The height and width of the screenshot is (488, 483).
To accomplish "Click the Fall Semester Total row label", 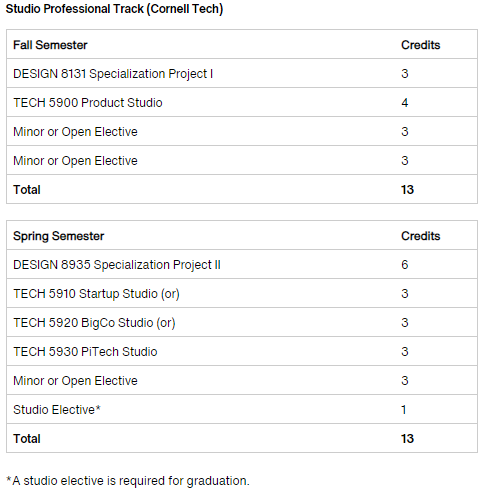I will pos(27,190).
